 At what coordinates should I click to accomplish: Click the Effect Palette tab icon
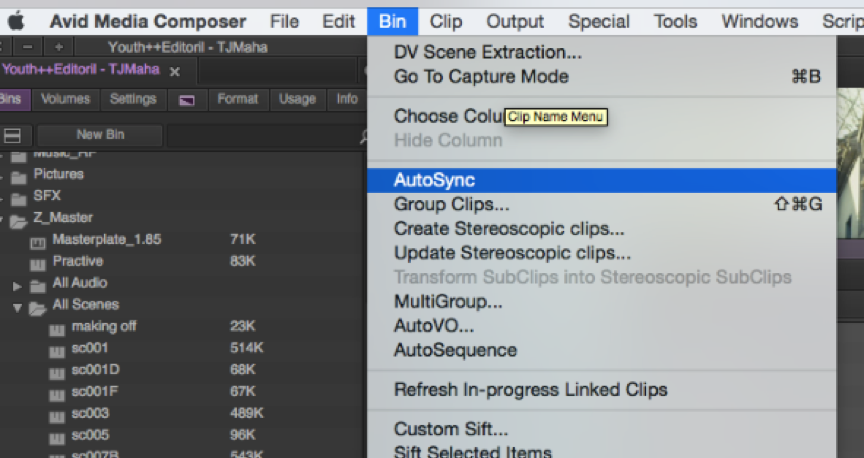(187, 100)
